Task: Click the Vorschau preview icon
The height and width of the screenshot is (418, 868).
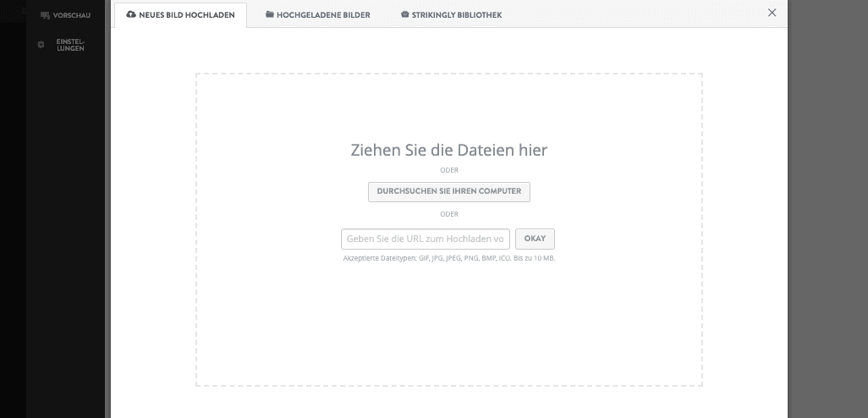Action: pos(45,15)
